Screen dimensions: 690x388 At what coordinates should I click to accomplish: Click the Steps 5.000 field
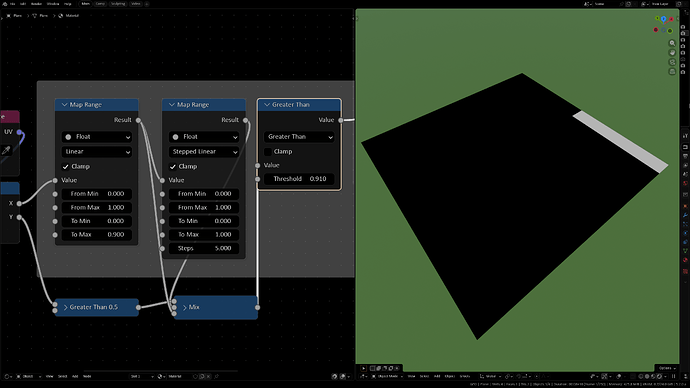pos(204,248)
